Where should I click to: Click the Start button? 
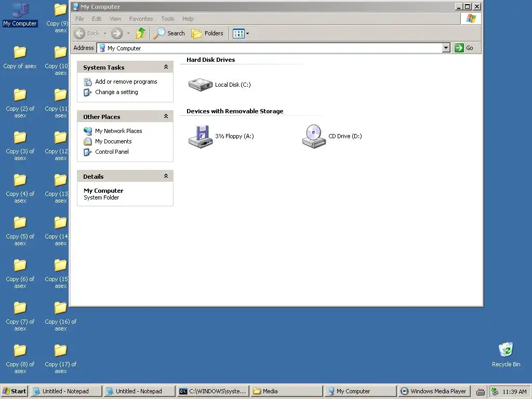(14, 391)
